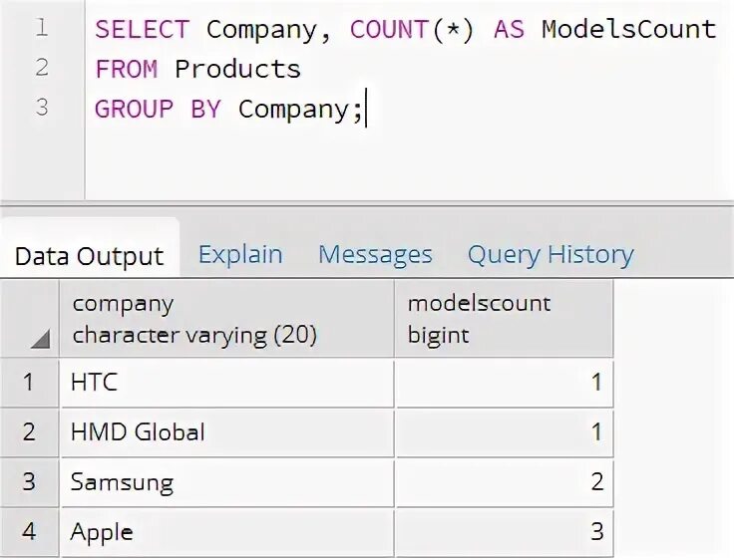734x560 pixels.
Task: Click the Apple company cell
Action: coord(226,533)
